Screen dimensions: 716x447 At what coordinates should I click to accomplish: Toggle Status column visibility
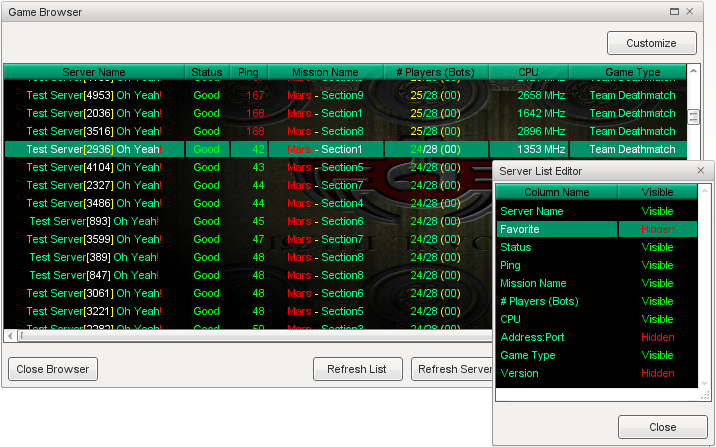(657, 247)
